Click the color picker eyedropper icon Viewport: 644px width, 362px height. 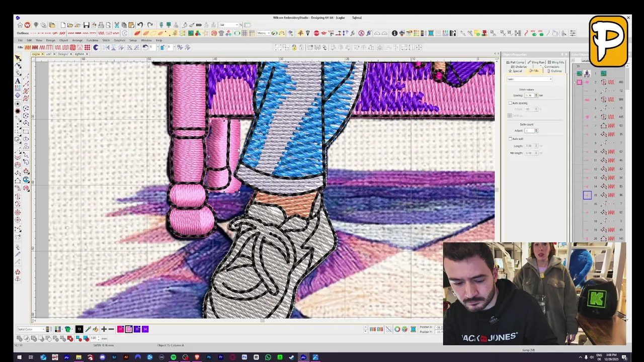[88, 329]
